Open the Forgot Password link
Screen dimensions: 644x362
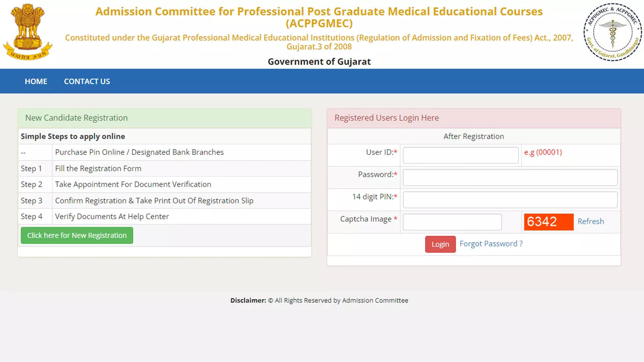pyautogui.click(x=491, y=244)
